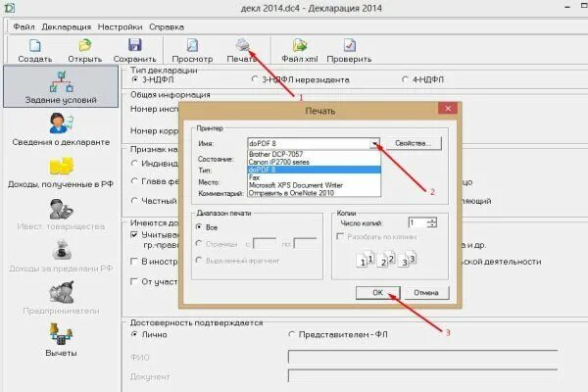Click the Инвест. товарищества sidebar icon

pyautogui.click(x=61, y=209)
